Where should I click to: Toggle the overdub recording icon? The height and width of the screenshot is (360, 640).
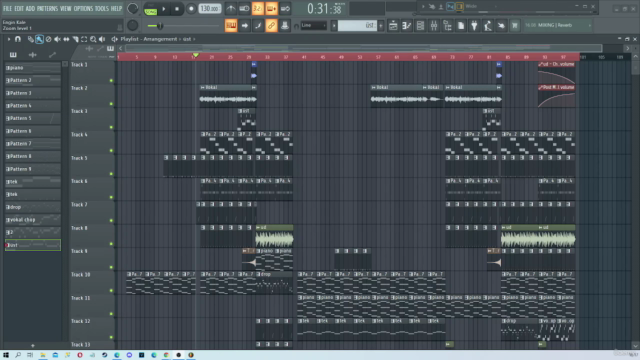(x=271, y=9)
